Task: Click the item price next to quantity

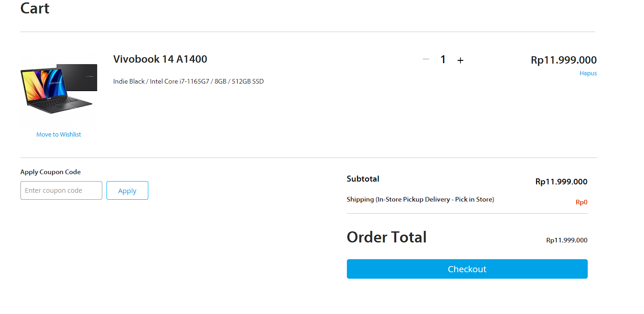Action: [x=564, y=60]
